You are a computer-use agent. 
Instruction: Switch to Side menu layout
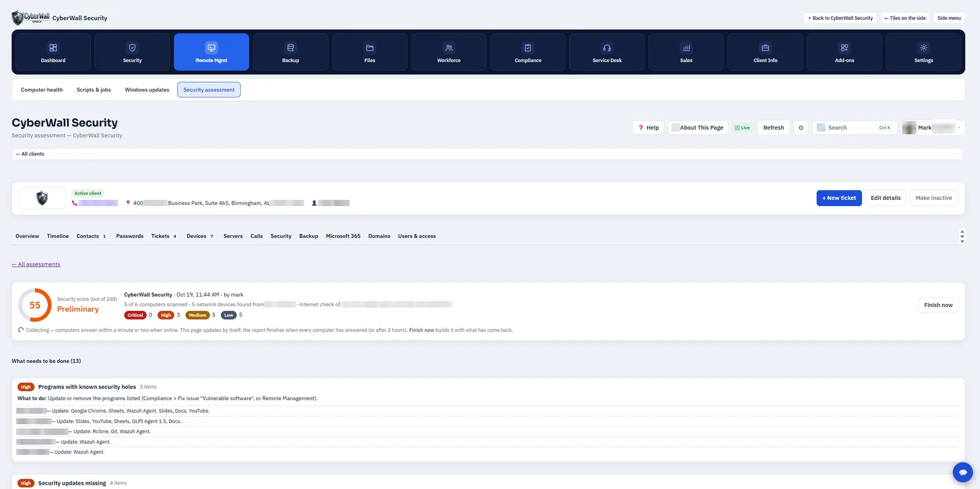(x=949, y=18)
